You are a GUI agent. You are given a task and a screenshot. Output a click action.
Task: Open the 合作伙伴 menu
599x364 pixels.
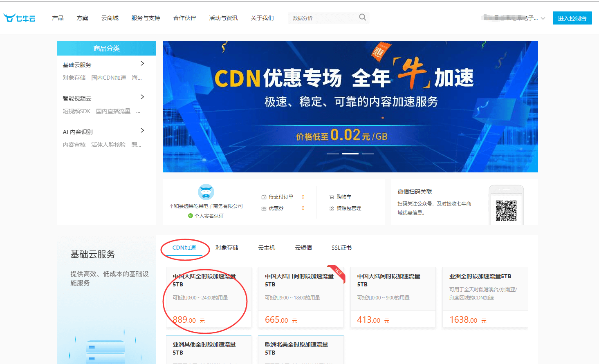click(x=185, y=18)
